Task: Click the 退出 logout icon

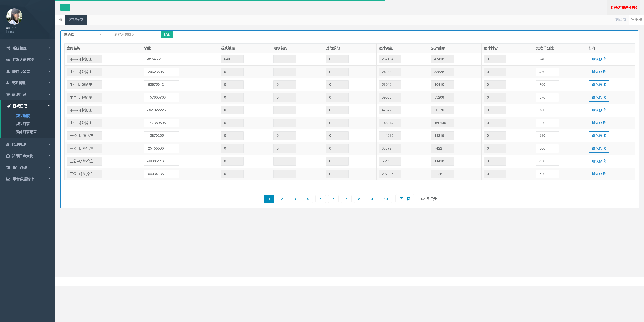Action: click(x=632, y=20)
